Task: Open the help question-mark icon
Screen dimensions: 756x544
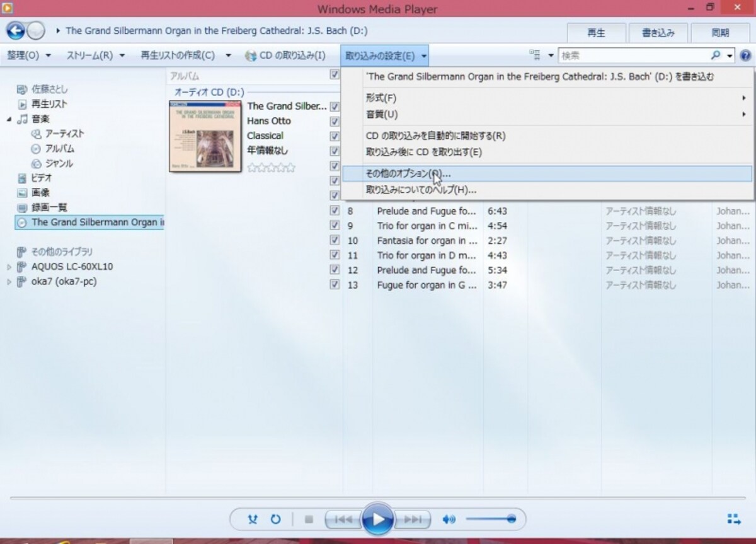Action: click(745, 55)
